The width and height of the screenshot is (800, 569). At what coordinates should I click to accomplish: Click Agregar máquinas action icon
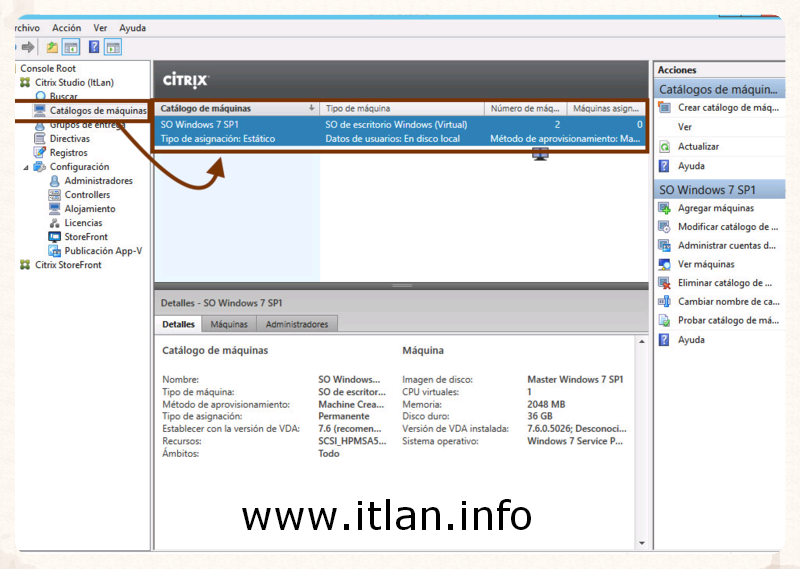(x=664, y=208)
